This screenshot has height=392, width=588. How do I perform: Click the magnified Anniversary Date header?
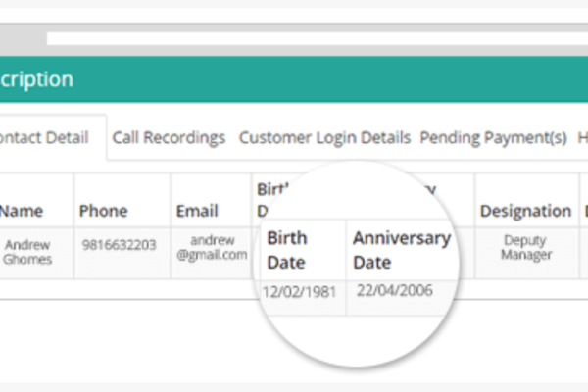pos(402,250)
